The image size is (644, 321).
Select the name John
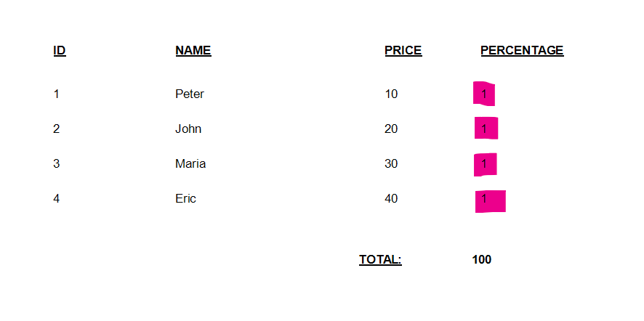click(188, 129)
